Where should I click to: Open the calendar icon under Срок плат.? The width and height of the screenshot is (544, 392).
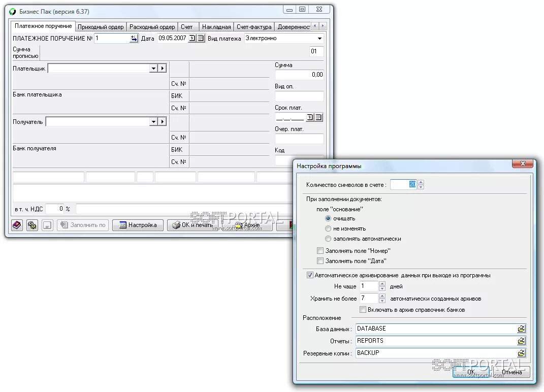tap(318, 117)
